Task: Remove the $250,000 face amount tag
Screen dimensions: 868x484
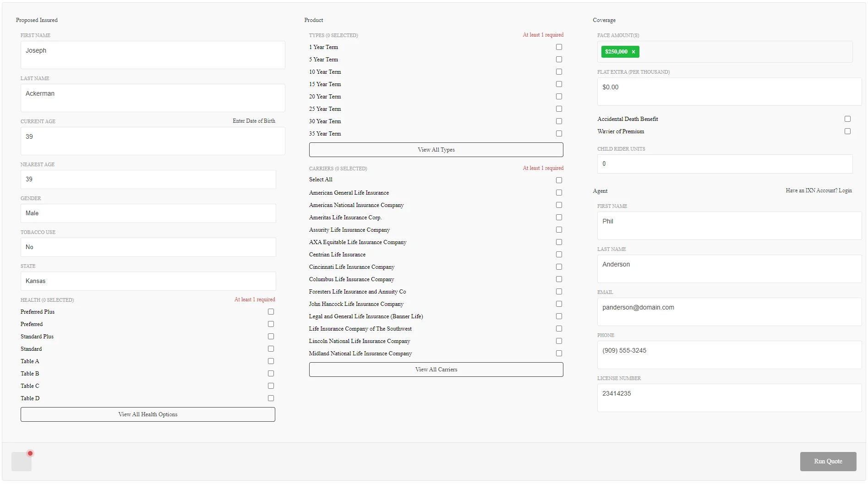Action: click(633, 52)
